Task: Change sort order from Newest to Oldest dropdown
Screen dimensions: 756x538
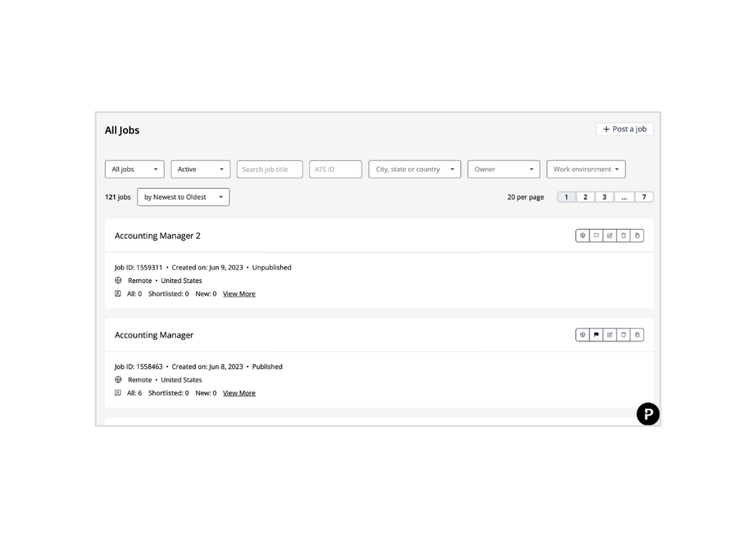Action: (x=183, y=197)
